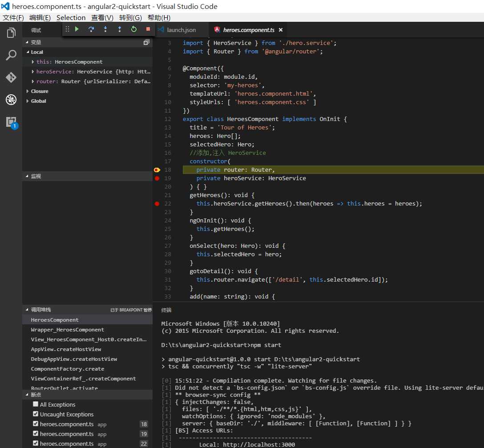Click the 'heroes.component.html' templateUrl string
The width and height of the screenshot is (484, 448).
[x=274, y=93]
